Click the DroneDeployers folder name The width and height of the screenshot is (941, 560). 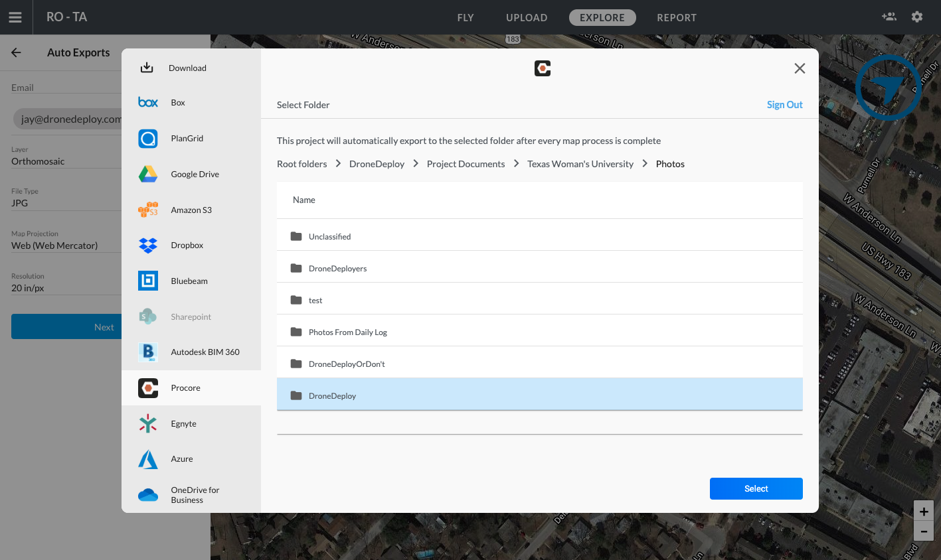tap(337, 268)
